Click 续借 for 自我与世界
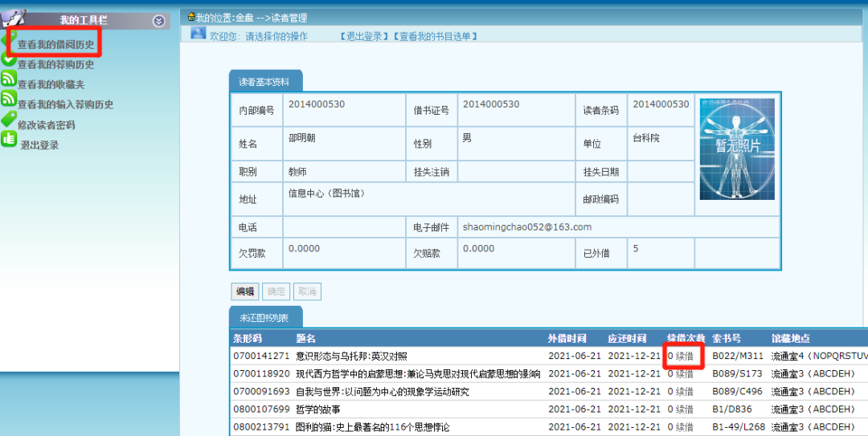 (x=685, y=392)
